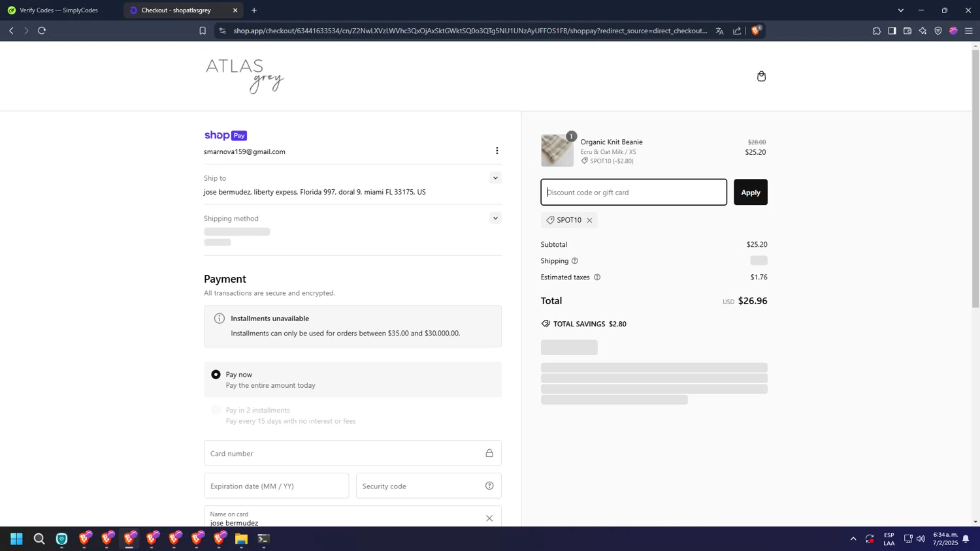Open Windows taskbar search

click(39, 539)
